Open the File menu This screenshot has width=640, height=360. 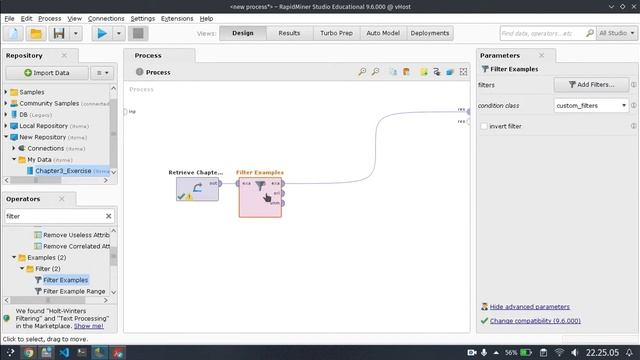pyautogui.click(x=9, y=18)
